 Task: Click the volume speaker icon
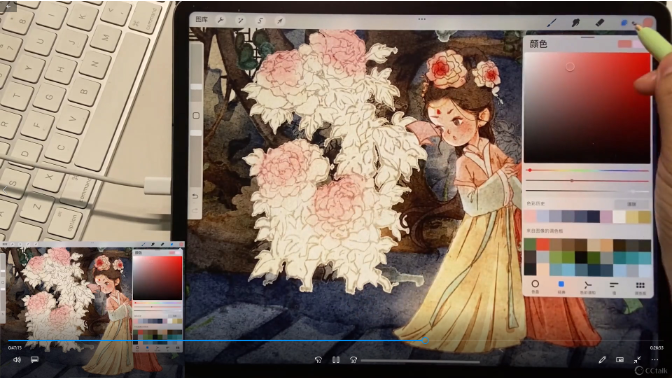tap(17, 360)
